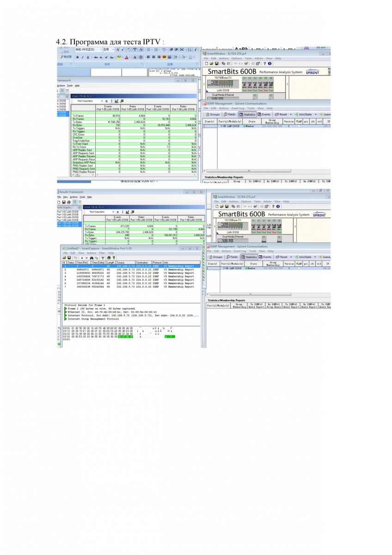Tick the VLAN checkbox in lower IGMP Management row
The height and width of the screenshot is (555, 392).
click(299, 268)
